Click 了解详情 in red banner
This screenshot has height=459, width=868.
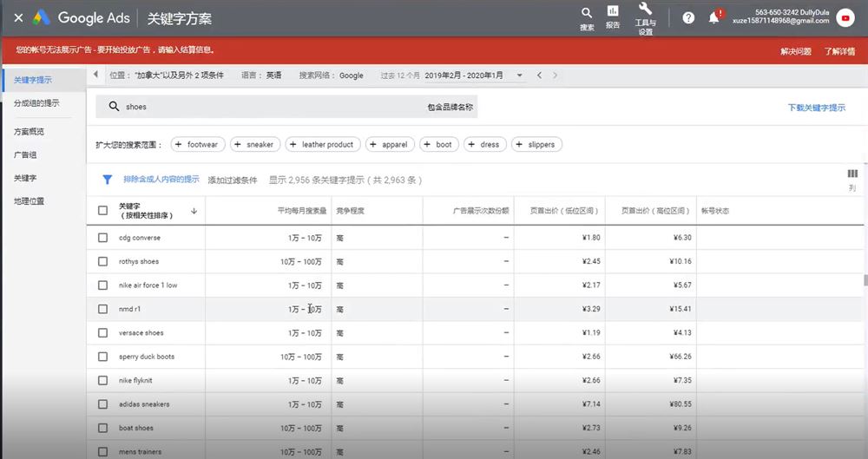pos(839,51)
